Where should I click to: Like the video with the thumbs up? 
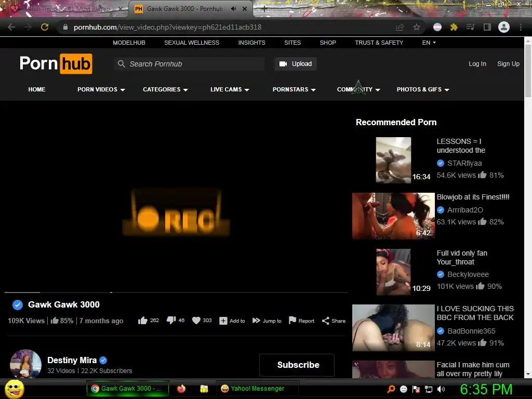click(x=143, y=321)
